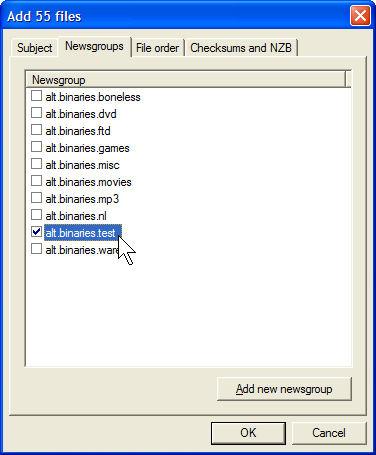Open the Checksums and NZB tab
Viewport: 376px width, 455px height.
tap(241, 48)
